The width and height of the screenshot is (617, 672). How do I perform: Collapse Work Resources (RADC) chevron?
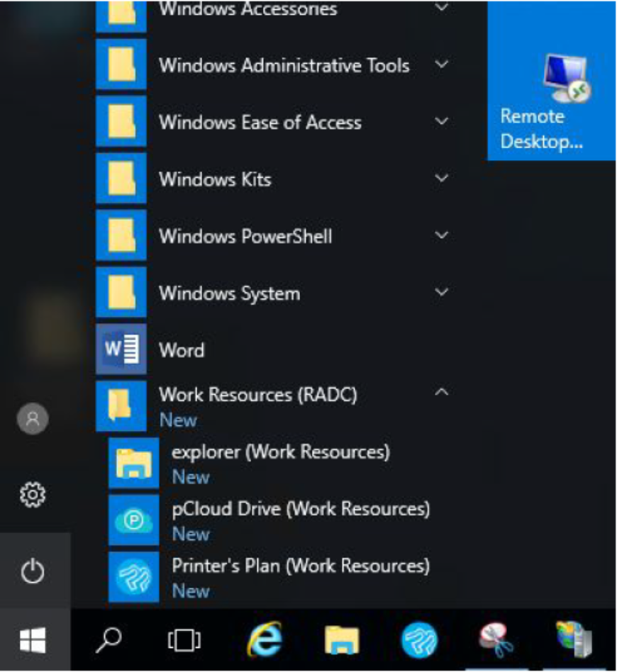point(442,392)
